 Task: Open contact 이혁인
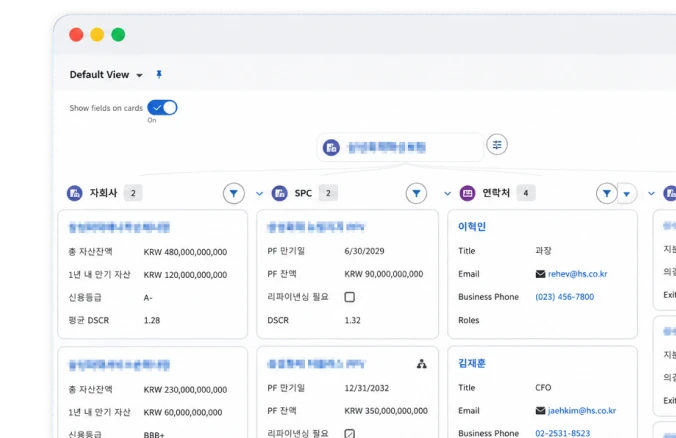coord(472,226)
